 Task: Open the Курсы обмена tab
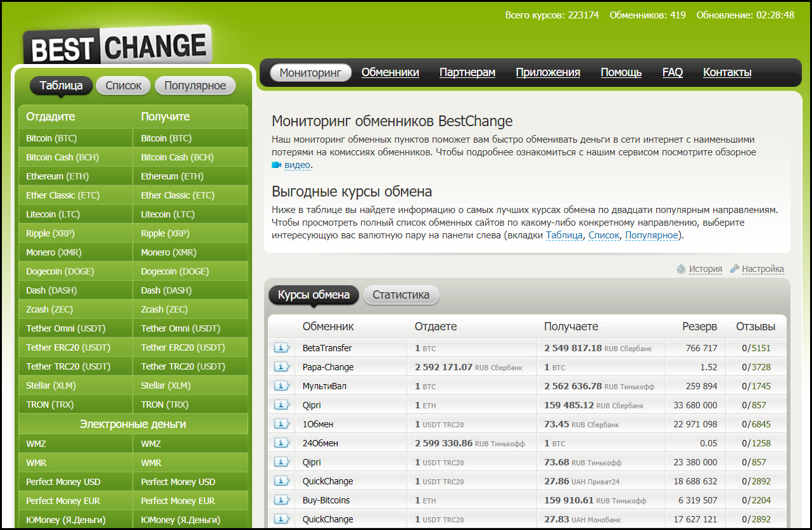[x=314, y=295]
